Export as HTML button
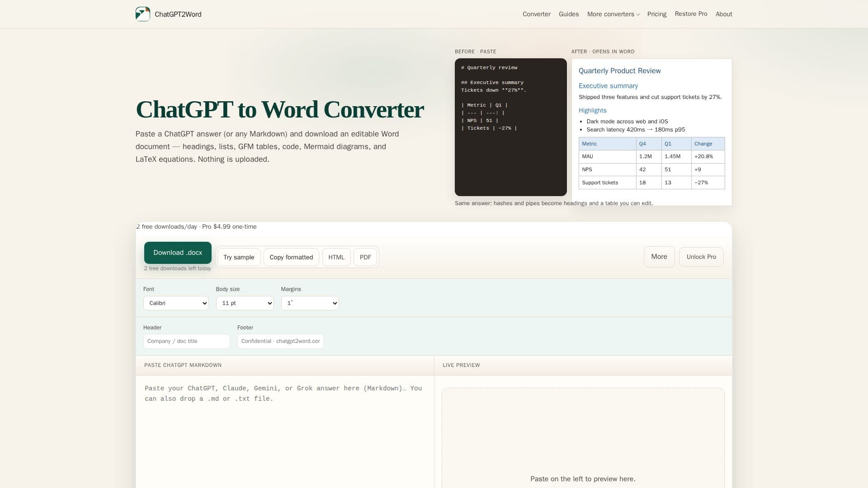The height and width of the screenshot is (488, 868). [336, 257]
